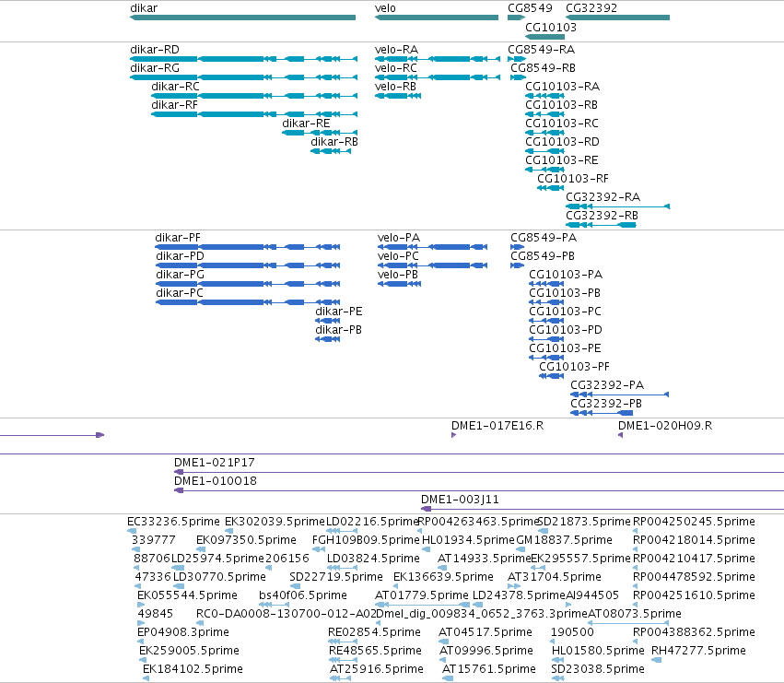The image size is (784, 683).
Task: Click transcript CG10103-RB
Action: (544, 114)
